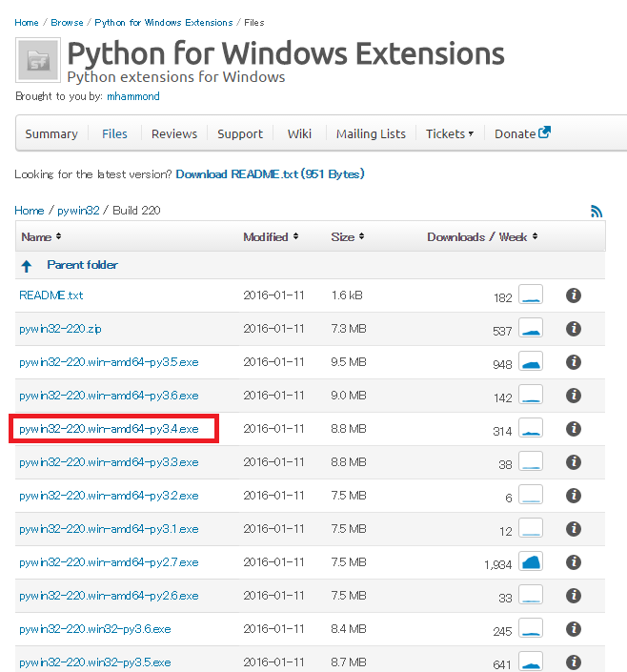View downloads graph for win-amd64-py2.7.exe

coord(531,561)
